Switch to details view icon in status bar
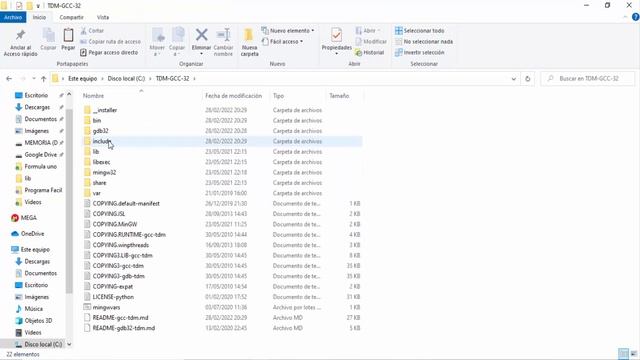The width and height of the screenshot is (640, 360). point(623,354)
